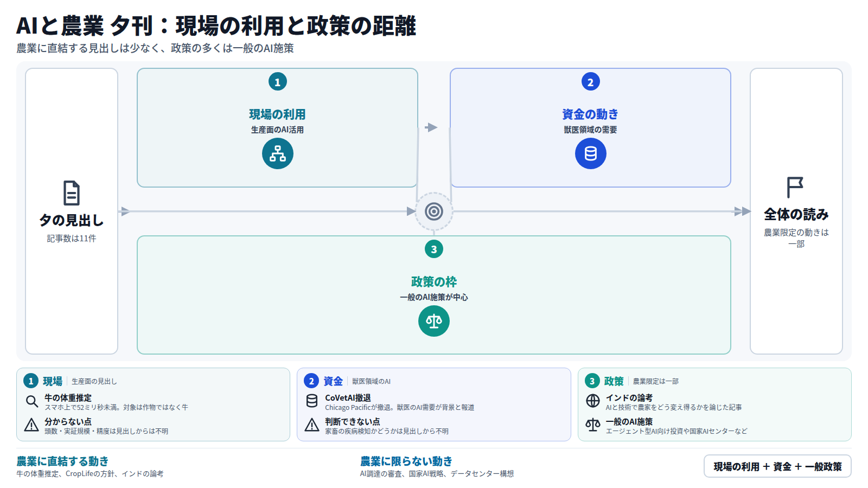Click badge 3 beside 政策 in bottom panel
This screenshot has height=488, width=868.
pos(592,381)
